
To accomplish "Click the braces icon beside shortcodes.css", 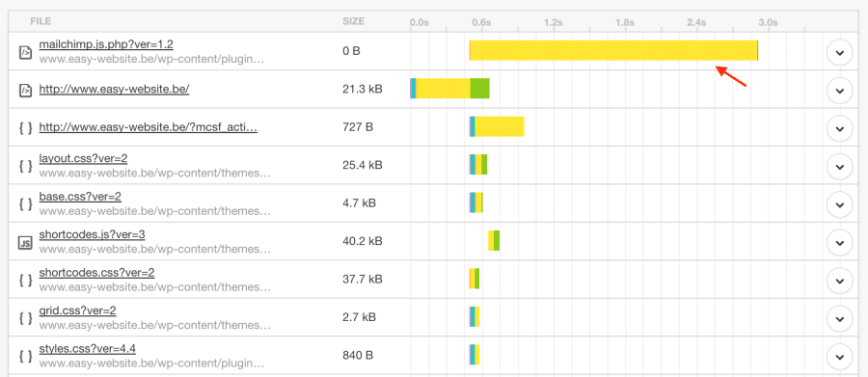I will tap(25, 281).
